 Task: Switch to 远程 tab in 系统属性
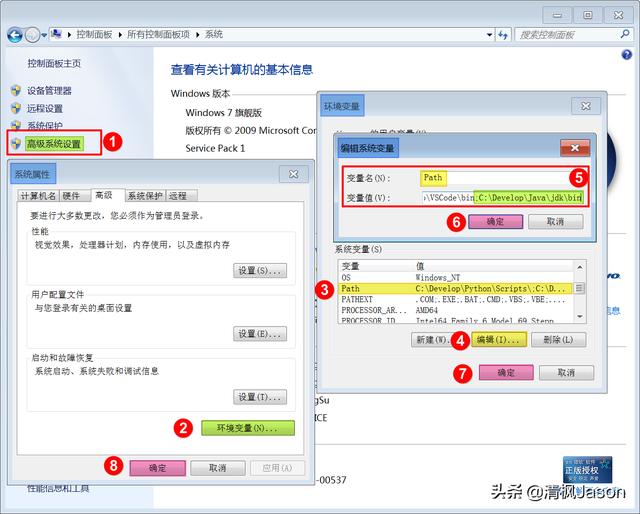pos(182,196)
